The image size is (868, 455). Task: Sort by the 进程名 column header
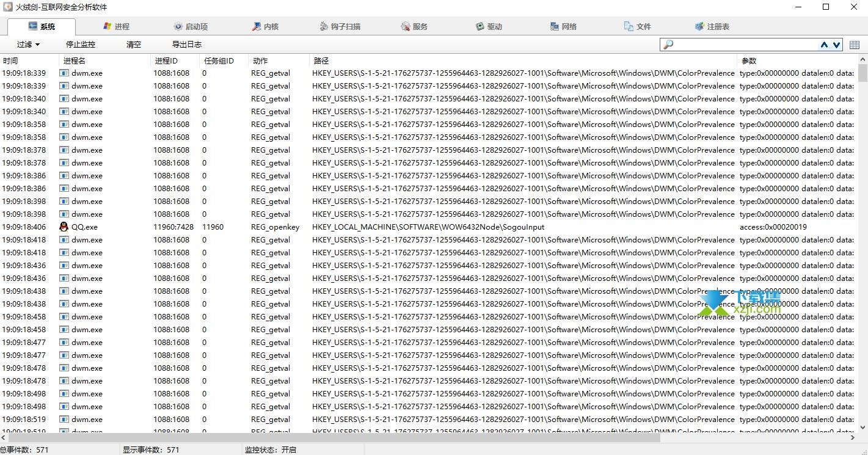click(104, 60)
